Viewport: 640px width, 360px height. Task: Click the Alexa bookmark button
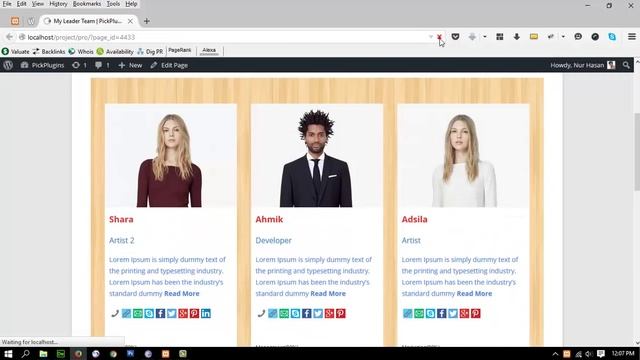coord(209,50)
